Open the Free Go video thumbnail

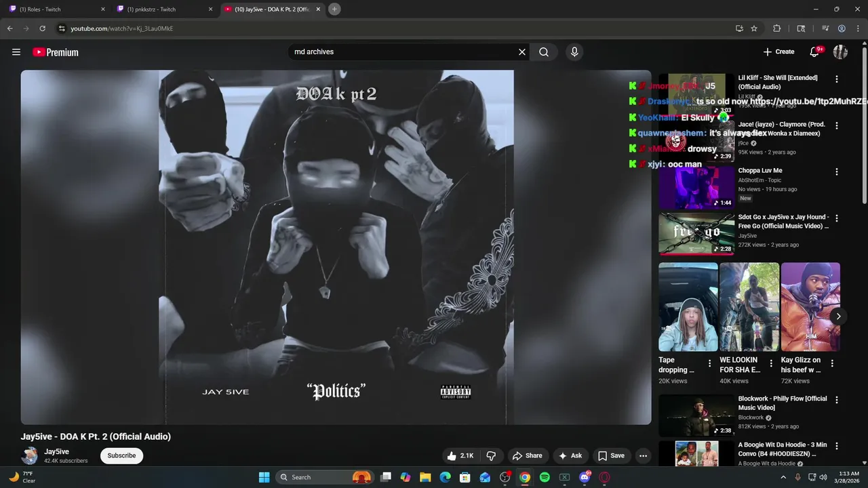tap(696, 234)
